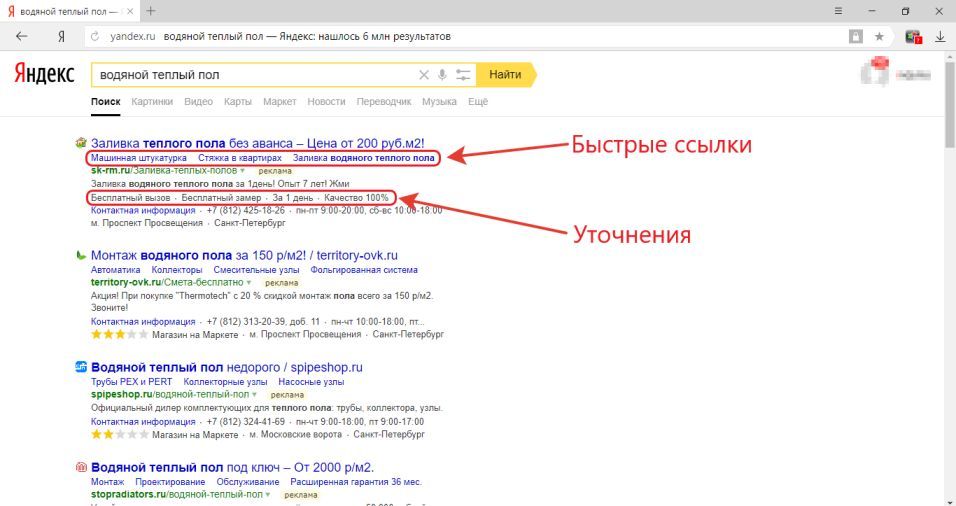This screenshot has height=506, width=956.
Task: Open the protect lock icon in the address bar
Action: [x=856, y=37]
